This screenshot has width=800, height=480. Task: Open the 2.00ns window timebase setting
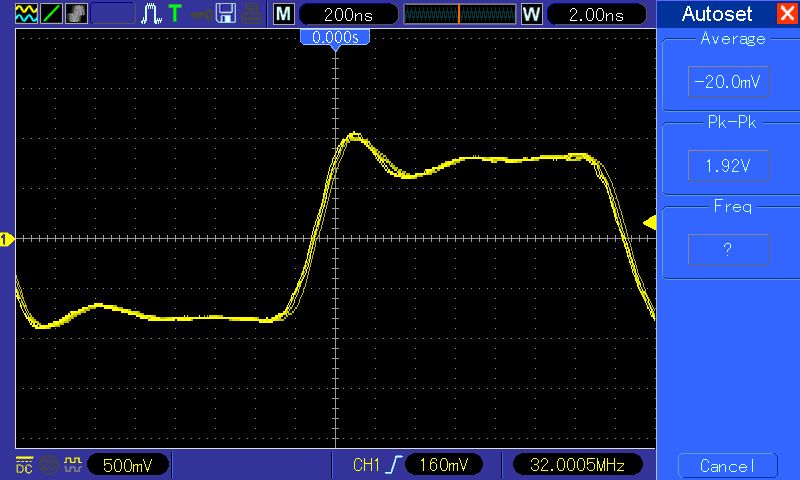(596, 14)
